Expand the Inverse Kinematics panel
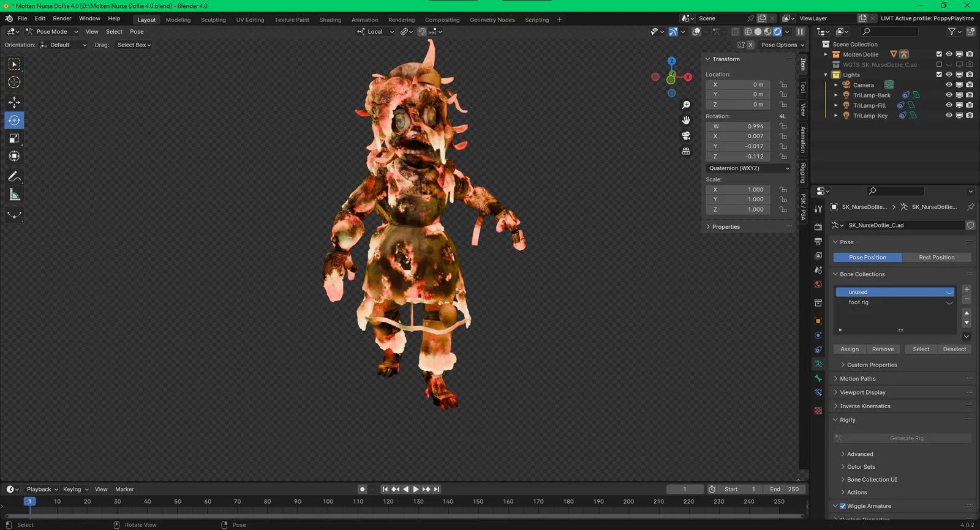The width and height of the screenshot is (980, 530). coord(865,406)
